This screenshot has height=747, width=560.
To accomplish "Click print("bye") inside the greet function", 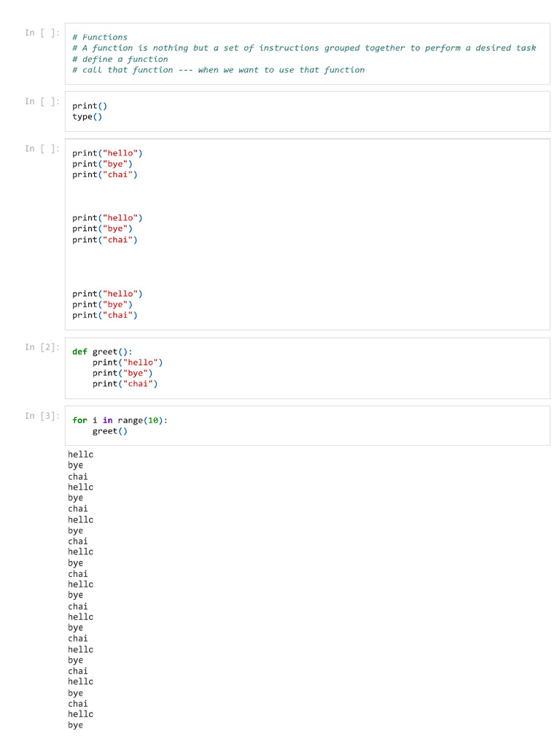I will pos(122,373).
